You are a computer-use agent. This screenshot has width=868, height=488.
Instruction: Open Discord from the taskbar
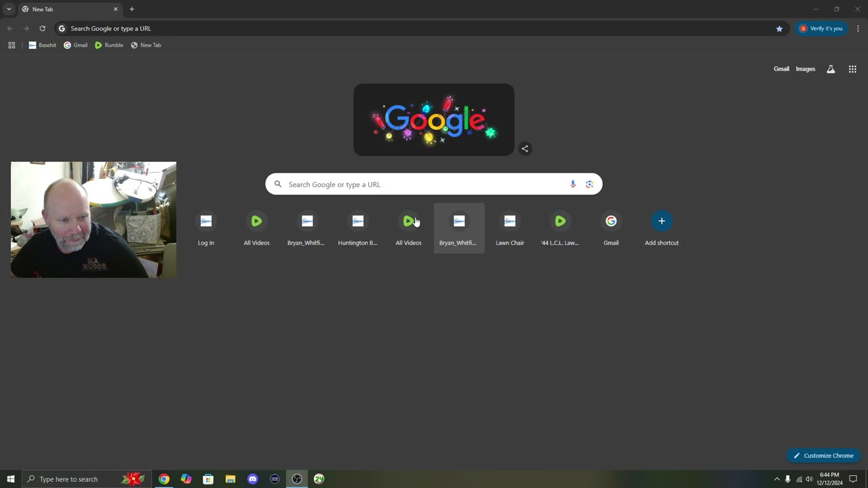click(x=252, y=479)
